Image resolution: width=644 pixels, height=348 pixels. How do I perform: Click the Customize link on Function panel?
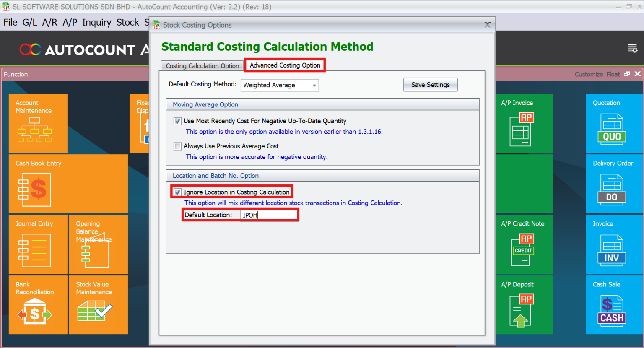(x=589, y=74)
